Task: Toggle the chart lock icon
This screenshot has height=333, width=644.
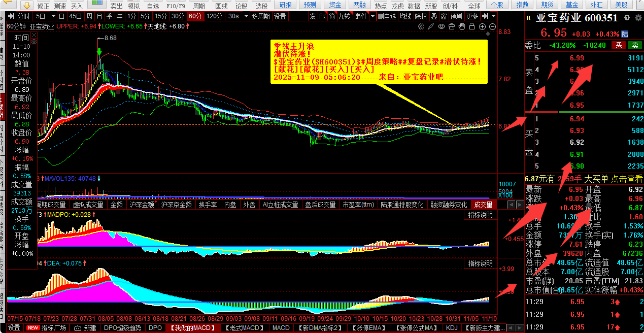Action: 472,26
